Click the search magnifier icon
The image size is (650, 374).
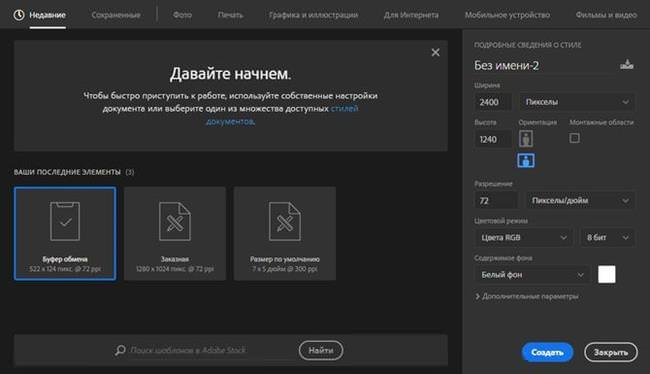coord(120,350)
